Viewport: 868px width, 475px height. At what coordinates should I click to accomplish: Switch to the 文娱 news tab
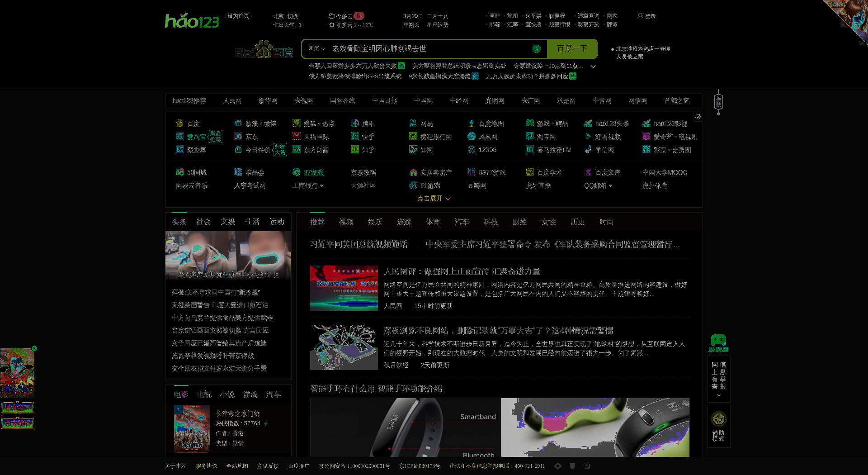[x=228, y=222]
